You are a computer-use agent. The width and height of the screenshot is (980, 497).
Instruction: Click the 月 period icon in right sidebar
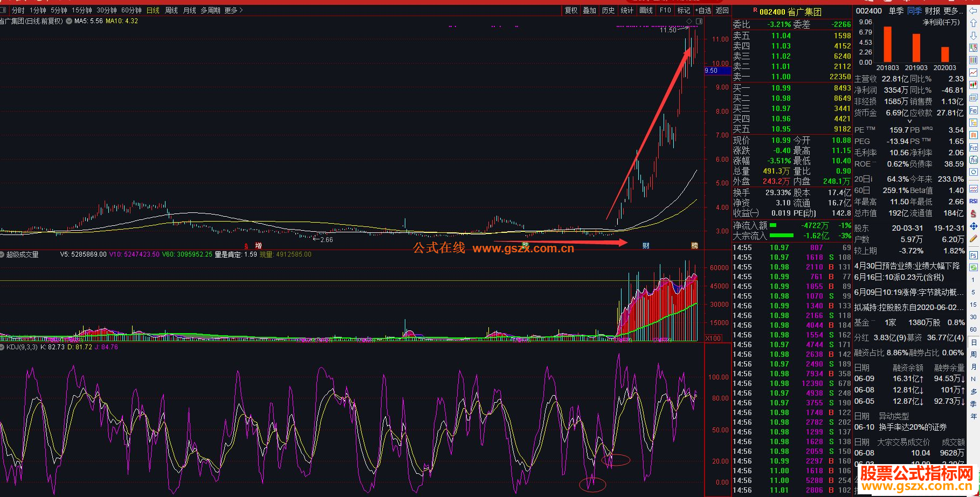[x=974, y=367]
